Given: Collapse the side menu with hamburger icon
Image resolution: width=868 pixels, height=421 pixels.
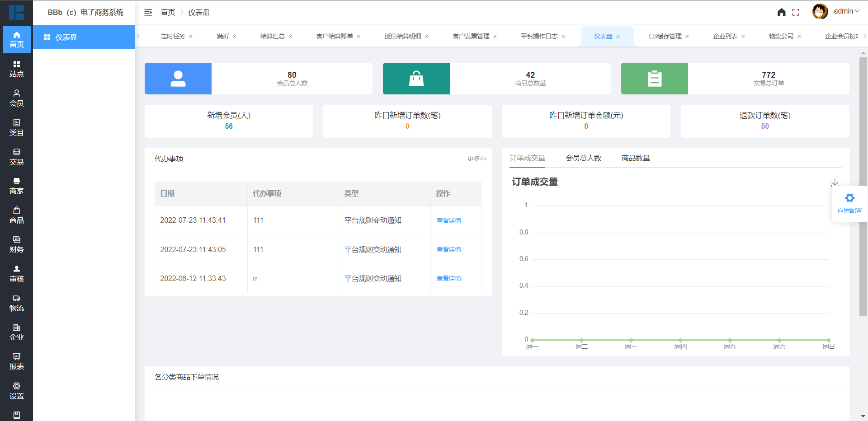Looking at the screenshot, I should pos(148,13).
